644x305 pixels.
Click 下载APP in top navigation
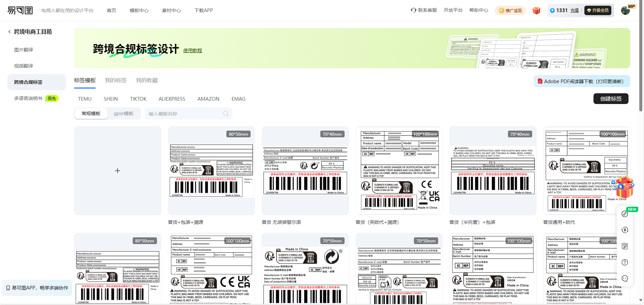[x=204, y=10]
